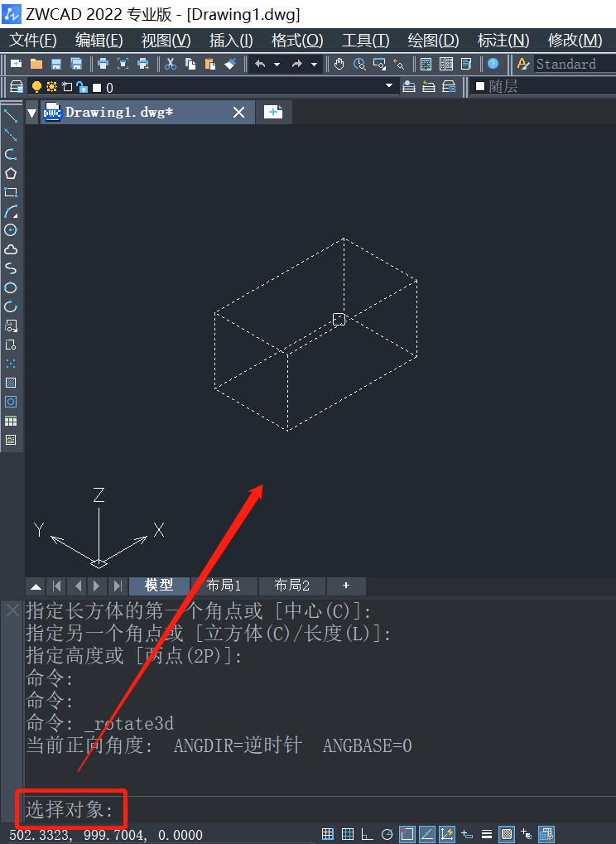The image size is (616, 844).
Task: Click the Print preview icon
Action: click(123, 64)
